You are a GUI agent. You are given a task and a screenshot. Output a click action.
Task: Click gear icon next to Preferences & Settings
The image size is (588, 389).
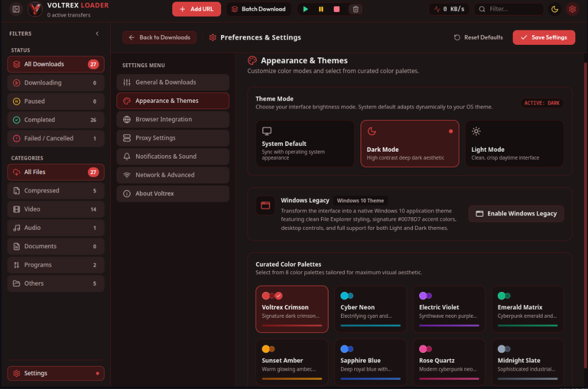(x=212, y=37)
